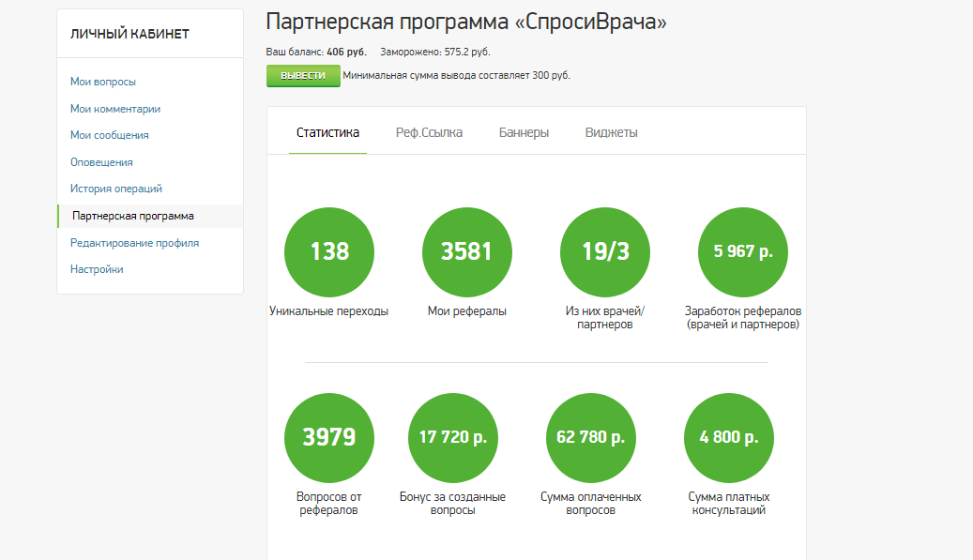Click the ЛИЧНЫЙ КАБИНЕТ heading
Viewport: 973px width, 560px height.
point(129,34)
